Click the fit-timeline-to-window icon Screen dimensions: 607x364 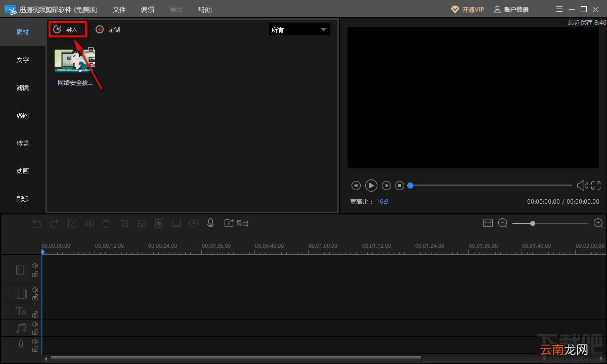tap(488, 223)
